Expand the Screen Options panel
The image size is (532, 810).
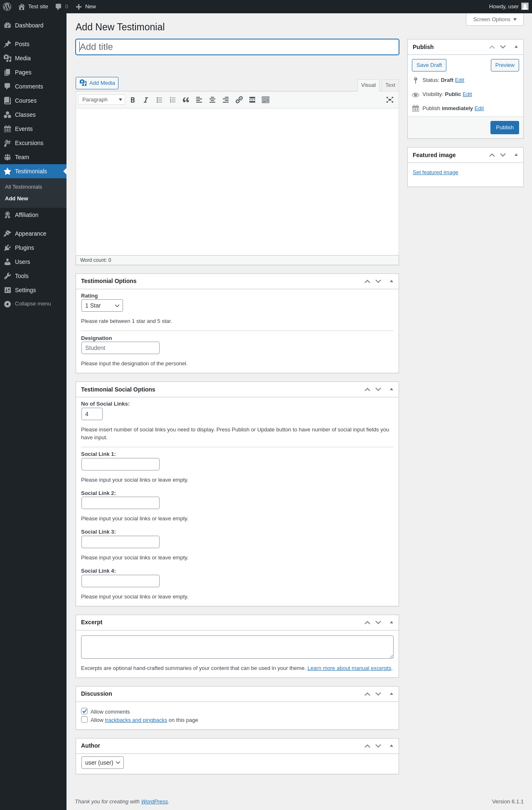coord(495,20)
